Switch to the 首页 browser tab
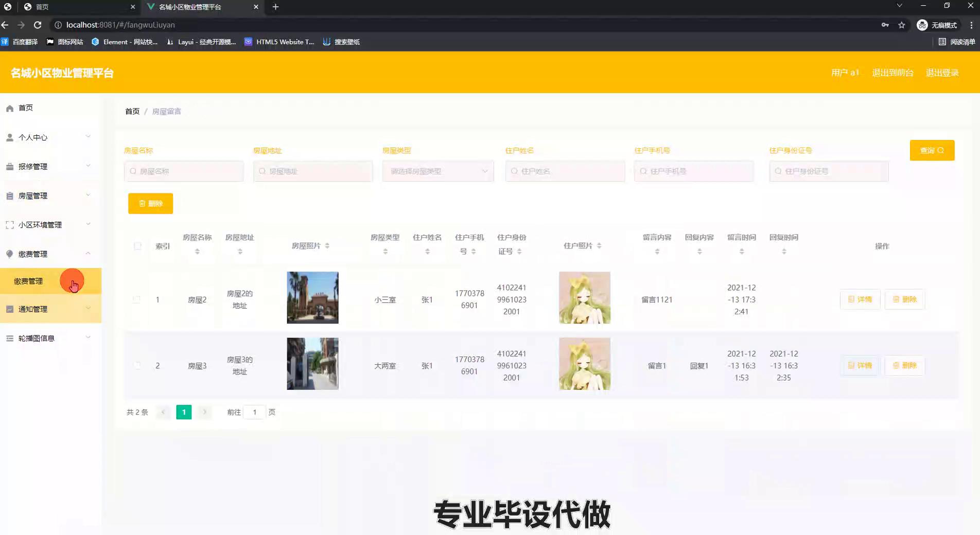Viewport: 980px width, 535px height. tap(77, 7)
